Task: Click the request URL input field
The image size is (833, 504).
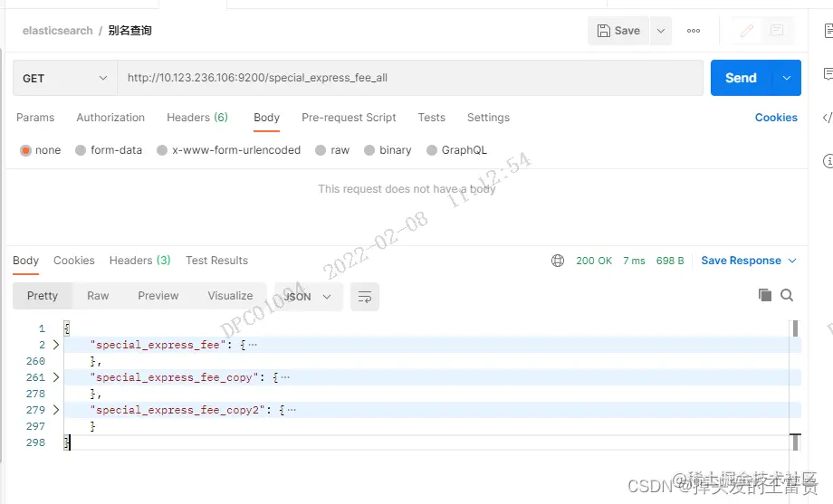Action: click(410, 78)
